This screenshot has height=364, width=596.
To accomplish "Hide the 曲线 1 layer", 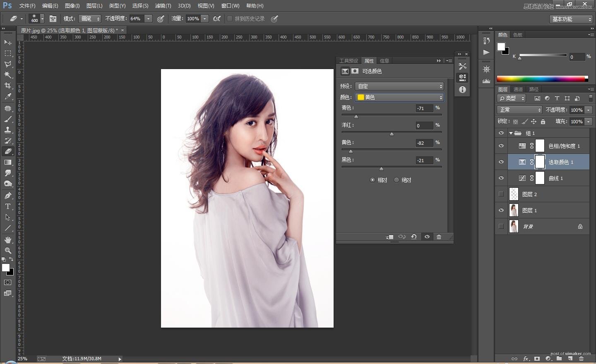I will [501, 178].
